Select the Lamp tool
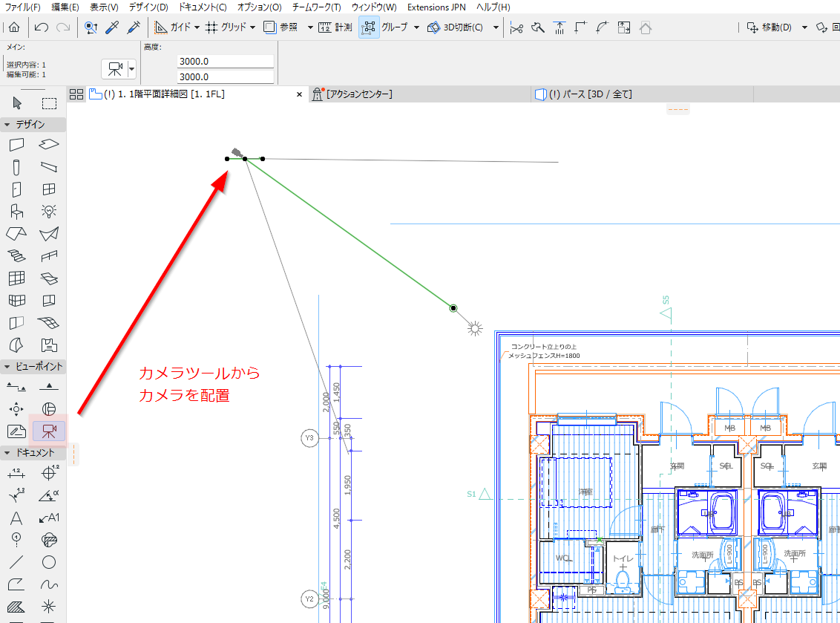 pyautogui.click(x=49, y=212)
